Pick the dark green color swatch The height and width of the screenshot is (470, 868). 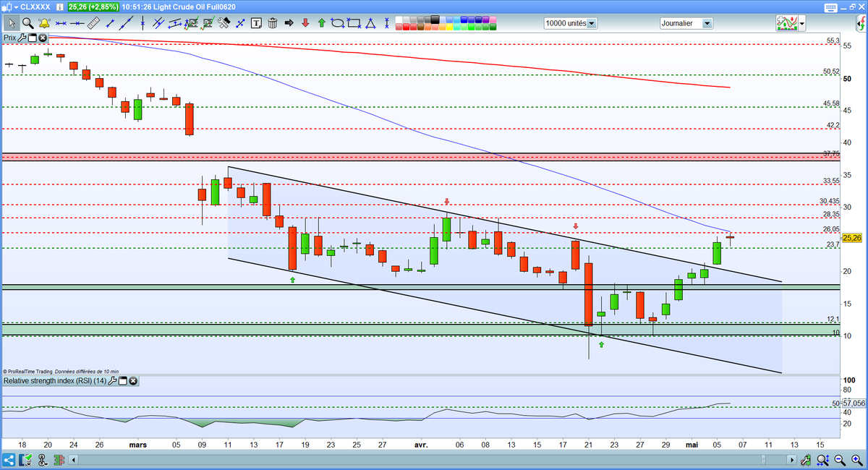click(493, 27)
